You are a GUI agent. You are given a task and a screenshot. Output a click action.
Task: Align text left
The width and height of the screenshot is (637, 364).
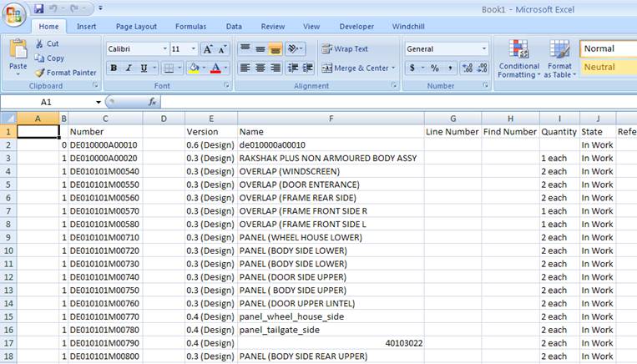pos(245,68)
